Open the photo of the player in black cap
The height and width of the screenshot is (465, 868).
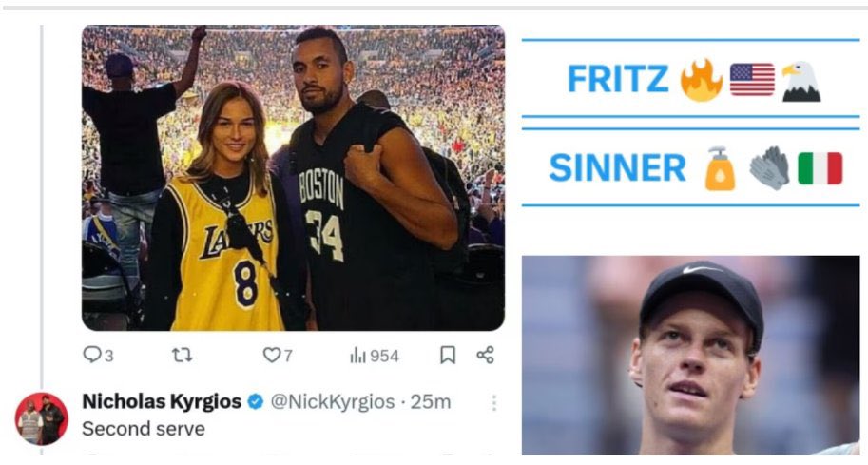(691, 356)
